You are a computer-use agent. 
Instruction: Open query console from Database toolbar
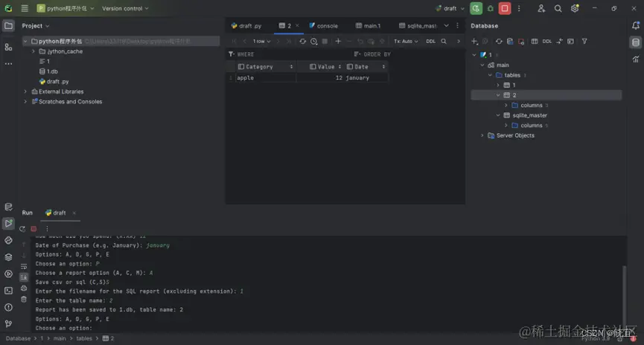(x=570, y=41)
